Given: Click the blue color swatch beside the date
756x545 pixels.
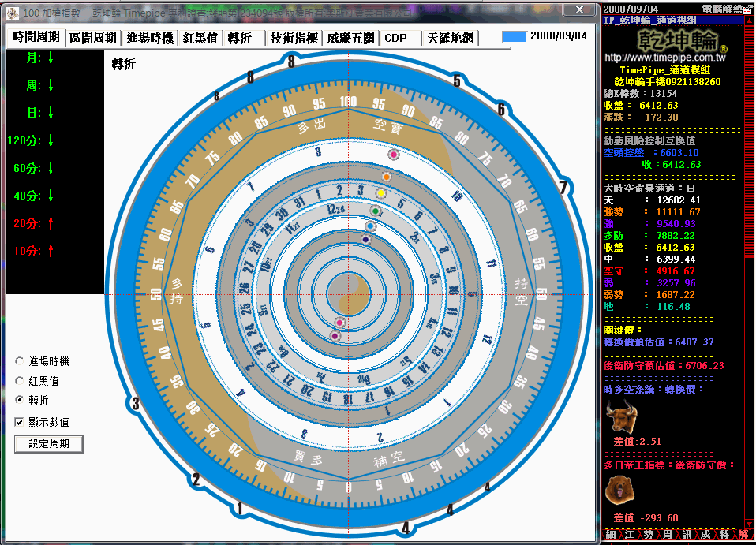Looking at the screenshot, I should coord(514,36).
